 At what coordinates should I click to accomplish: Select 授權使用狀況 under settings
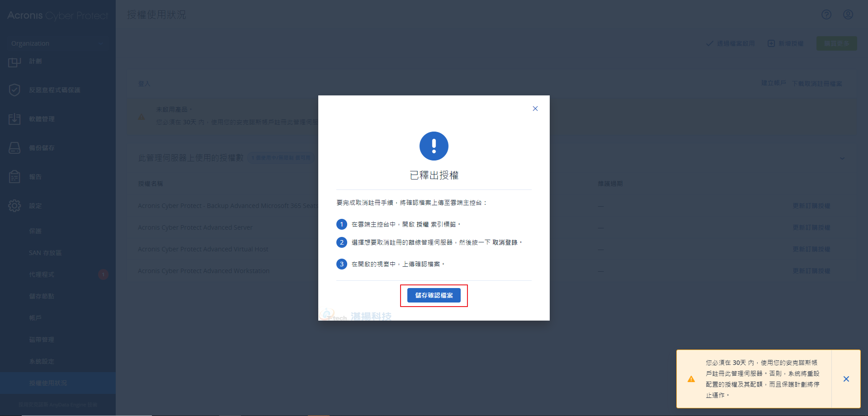point(58,383)
